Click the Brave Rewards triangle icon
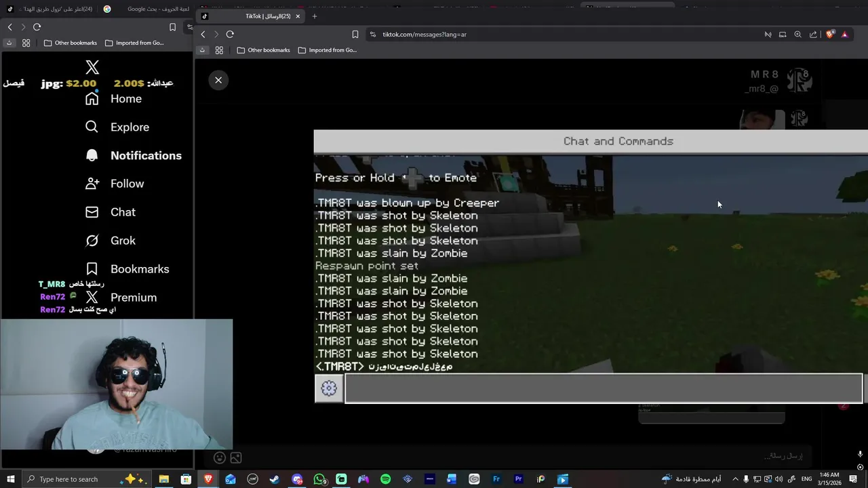 844,35
